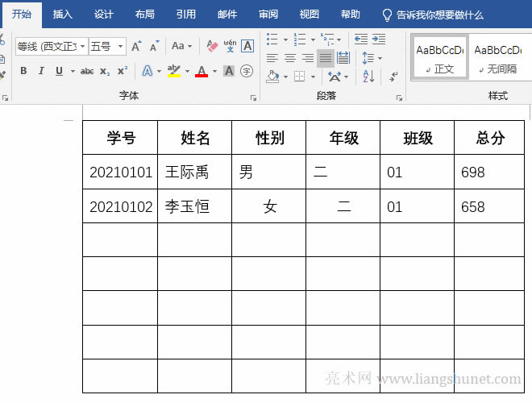Viewport: 532px width, 403px height.
Task: Insert a bulleted list
Action: point(272,39)
